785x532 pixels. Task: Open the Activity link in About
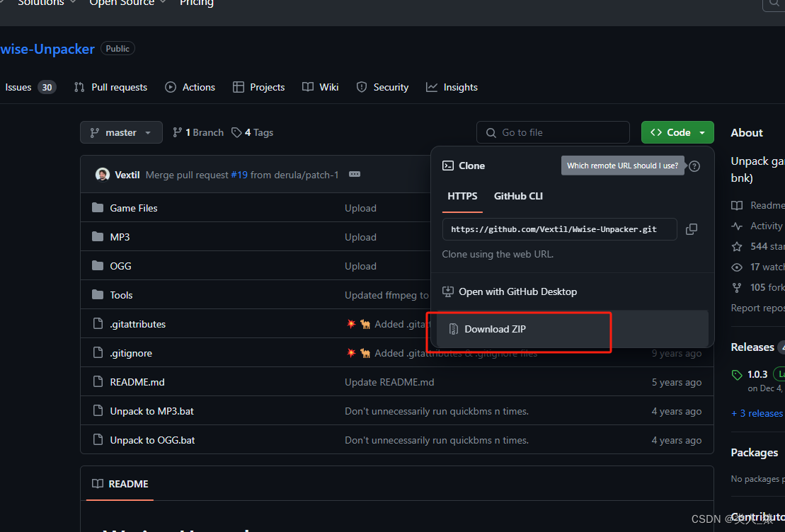[x=758, y=226]
